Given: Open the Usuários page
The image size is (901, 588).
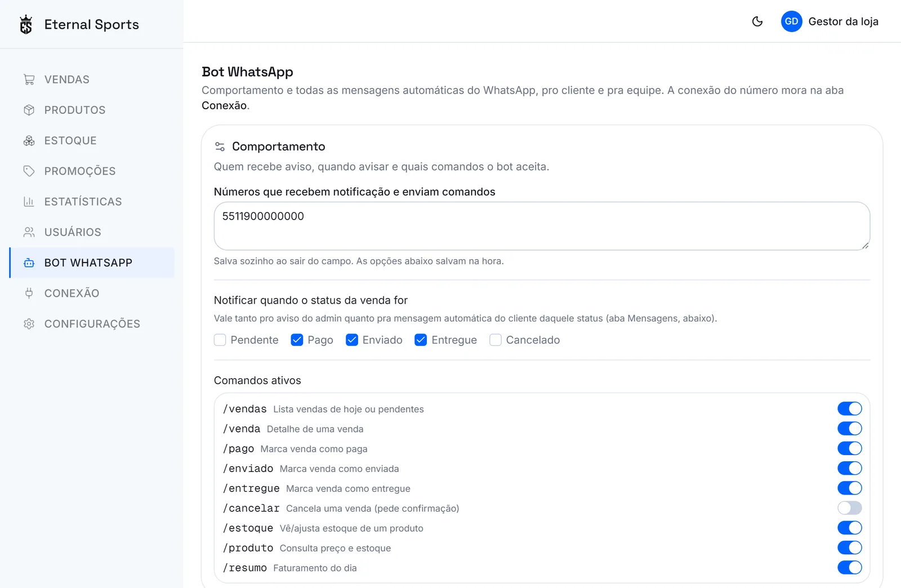Looking at the screenshot, I should (92, 232).
